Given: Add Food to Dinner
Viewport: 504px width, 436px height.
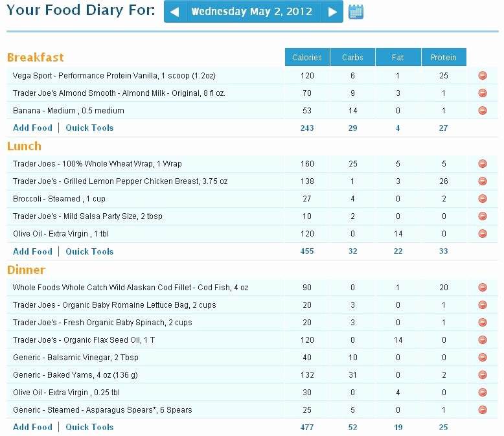Looking at the screenshot, I should [x=32, y=427].
